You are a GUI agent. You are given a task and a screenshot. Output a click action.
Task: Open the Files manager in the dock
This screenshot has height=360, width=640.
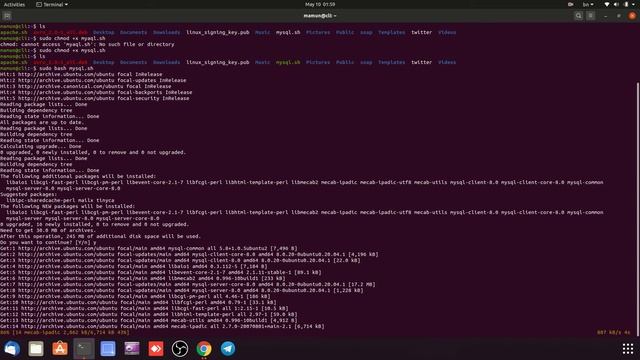point(36,349)
